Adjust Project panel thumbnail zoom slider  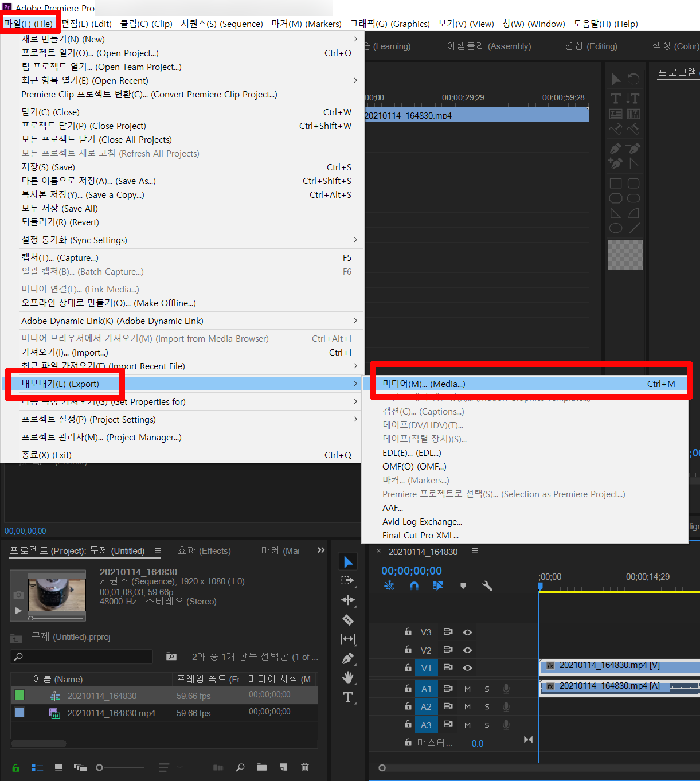pyautogui.click(x=120, y=767)
